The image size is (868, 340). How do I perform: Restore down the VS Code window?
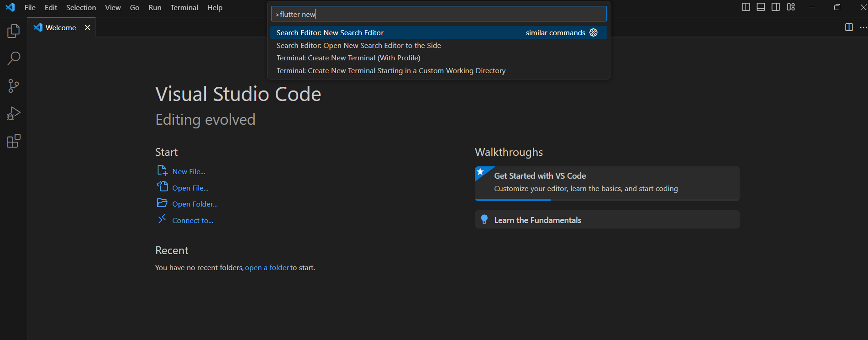[x=837, y=7]
